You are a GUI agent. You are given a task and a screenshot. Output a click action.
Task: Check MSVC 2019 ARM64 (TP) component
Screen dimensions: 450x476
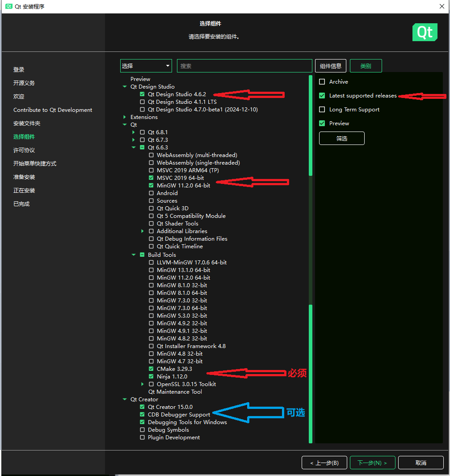coord(151,170)
